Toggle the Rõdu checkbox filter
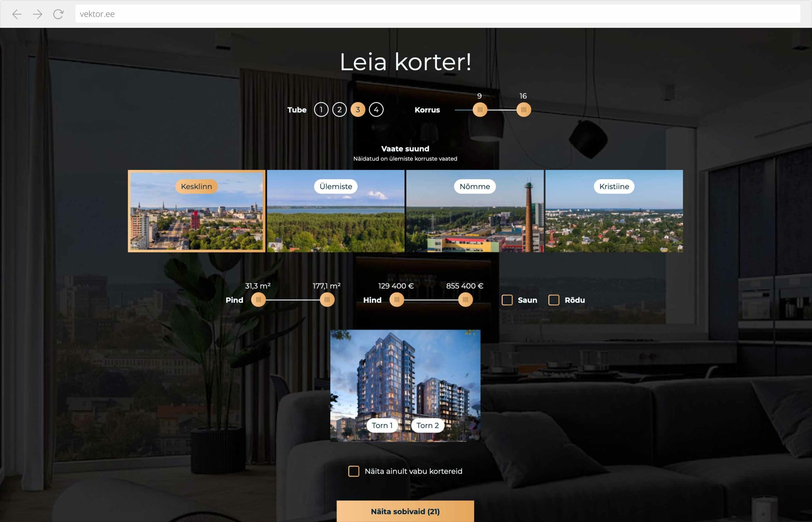Viewport: 812px width, 522px height. (553, 299)
